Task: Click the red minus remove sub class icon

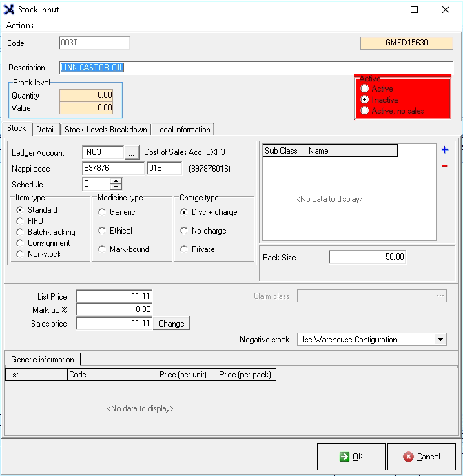Action: pyautogui.click(x=444, y=165)
